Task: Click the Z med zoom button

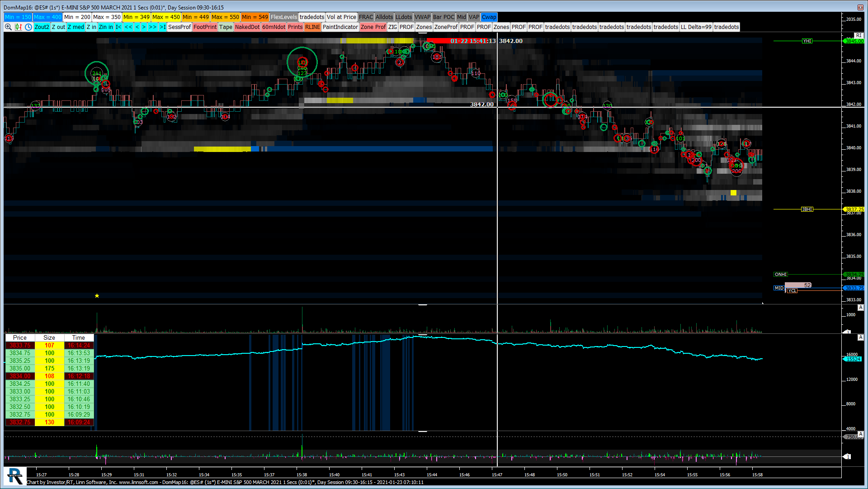Action: point(76,27)
